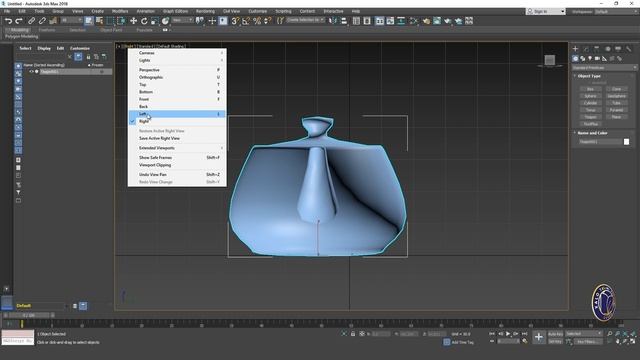
Task: Toggle the 3D Snaps icon
Action: click(235, 21)
